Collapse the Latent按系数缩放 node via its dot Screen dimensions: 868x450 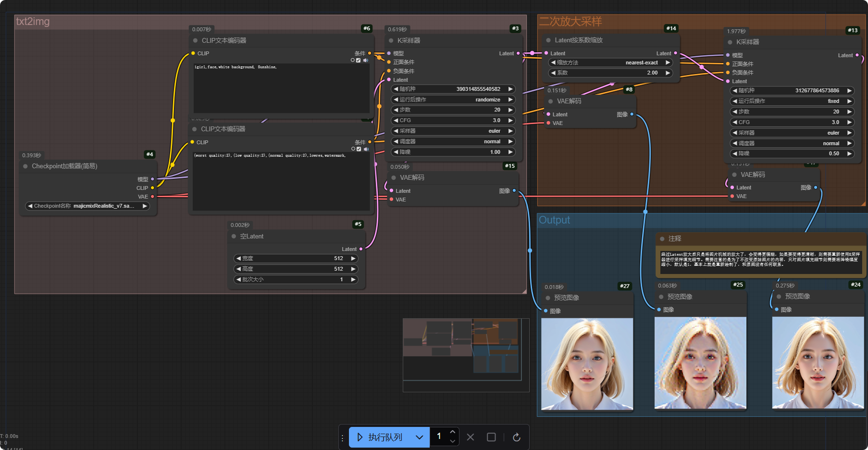coord(548,40)
